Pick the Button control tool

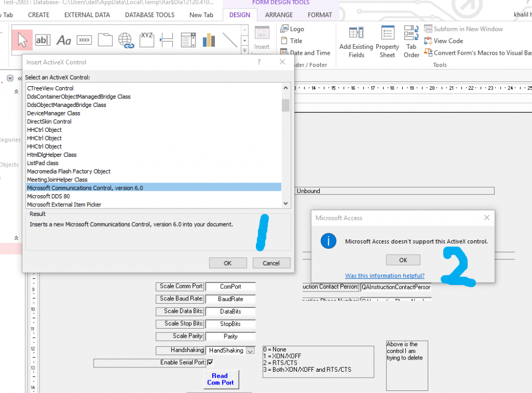point(85,40)
